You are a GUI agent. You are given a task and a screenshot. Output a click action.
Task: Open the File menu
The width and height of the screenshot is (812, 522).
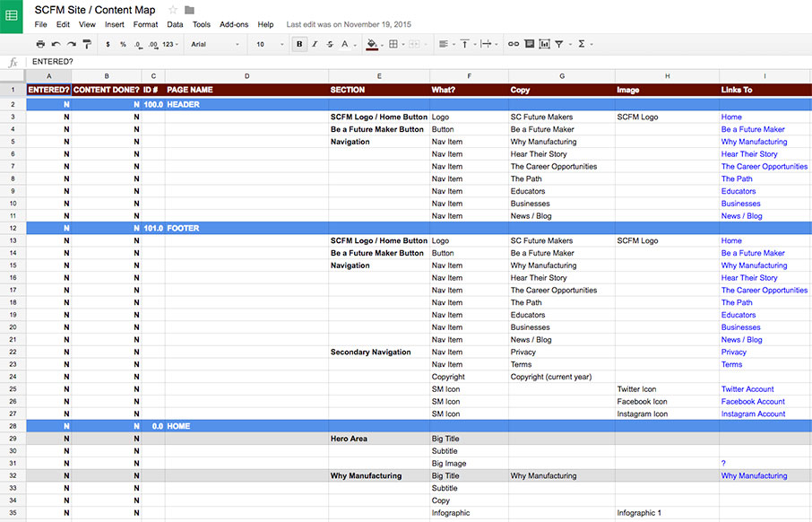[x=40, y=24]
